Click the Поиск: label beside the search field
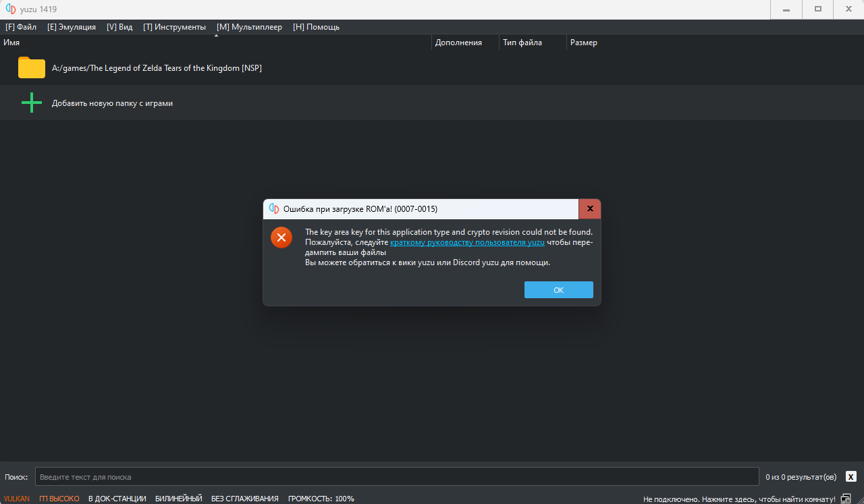Screen dimensions: 864x504 17,477
